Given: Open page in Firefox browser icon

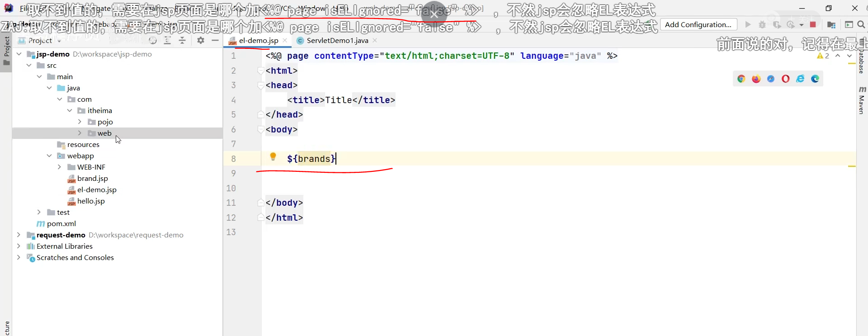Looking at the screenshot, I should [x=756, y=79].
